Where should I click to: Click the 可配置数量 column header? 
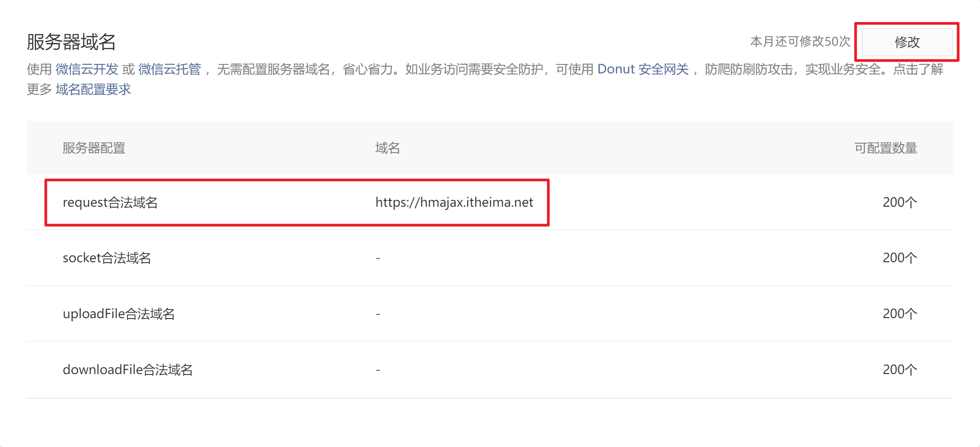[885, 148]
